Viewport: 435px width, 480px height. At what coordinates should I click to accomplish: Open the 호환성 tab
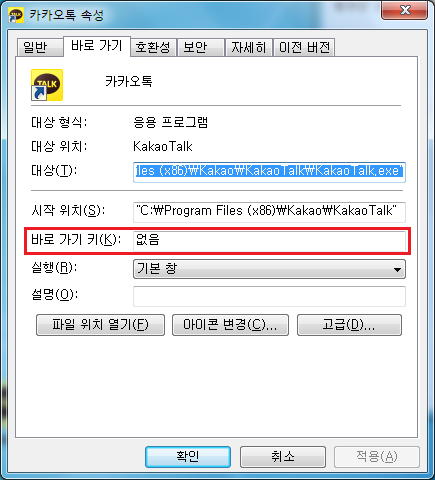pyautogui.click(x=153, y=47)
